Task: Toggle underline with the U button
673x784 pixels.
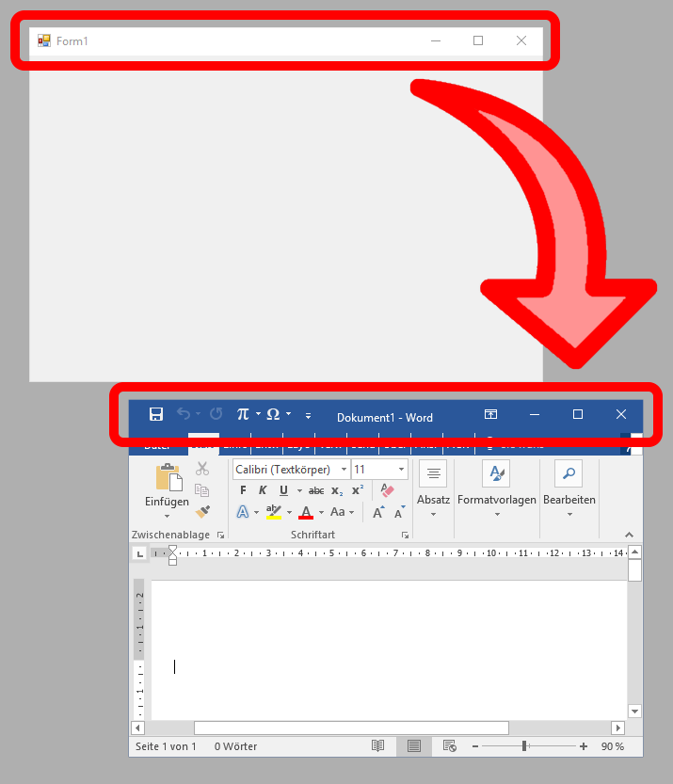Action: 283,490
